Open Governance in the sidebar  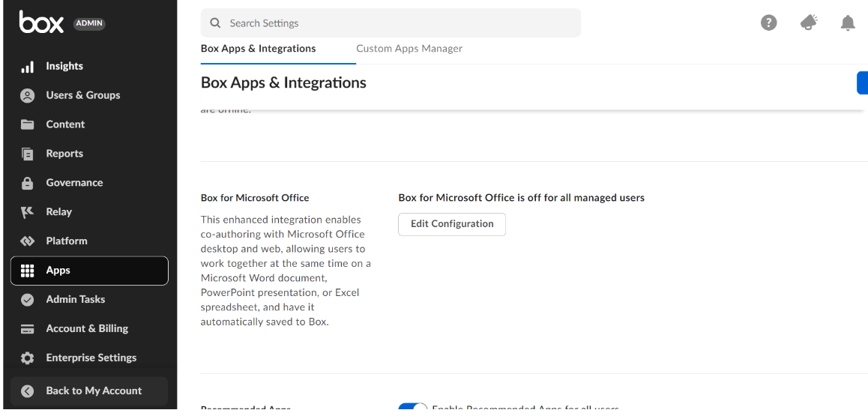coord(89,183)
